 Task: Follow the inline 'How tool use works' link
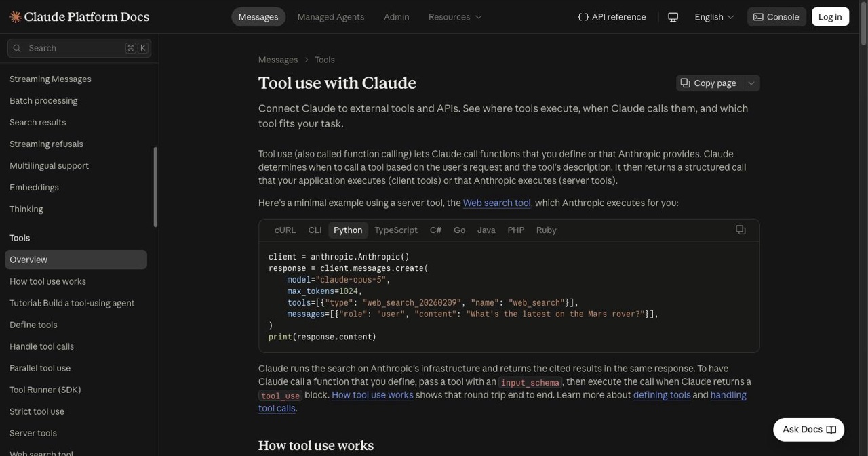pyautogui.click(x=372, y=395)
